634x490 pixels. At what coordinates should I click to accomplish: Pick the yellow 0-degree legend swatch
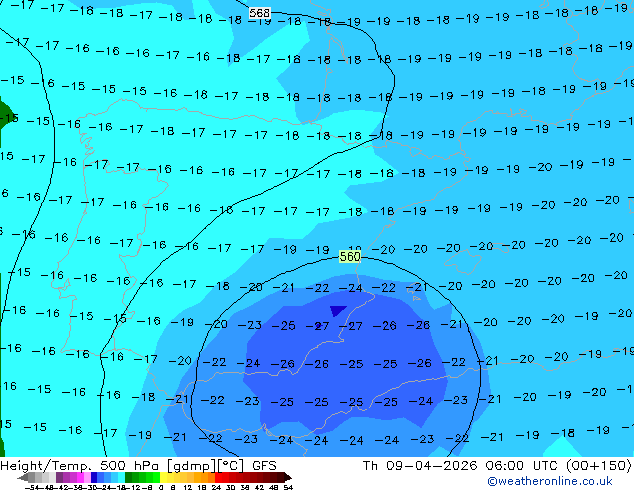[164, 477]
